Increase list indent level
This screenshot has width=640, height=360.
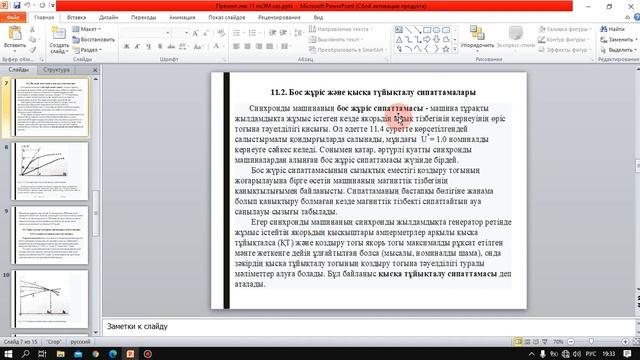283,33
